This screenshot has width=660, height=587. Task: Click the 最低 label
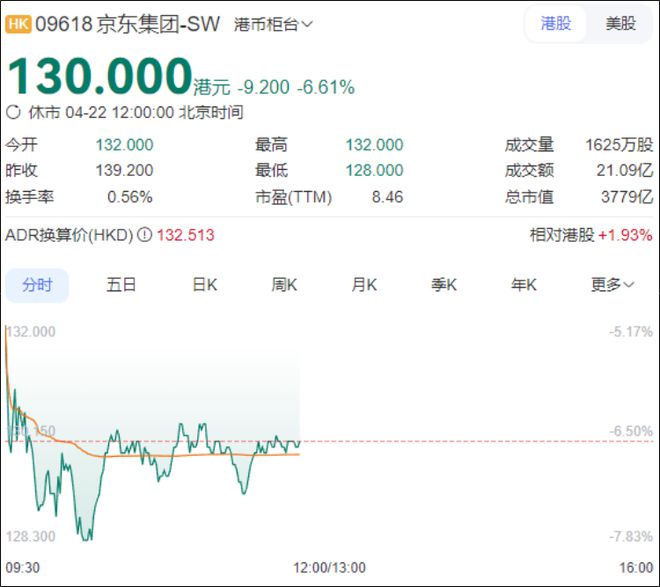[271, 170]
